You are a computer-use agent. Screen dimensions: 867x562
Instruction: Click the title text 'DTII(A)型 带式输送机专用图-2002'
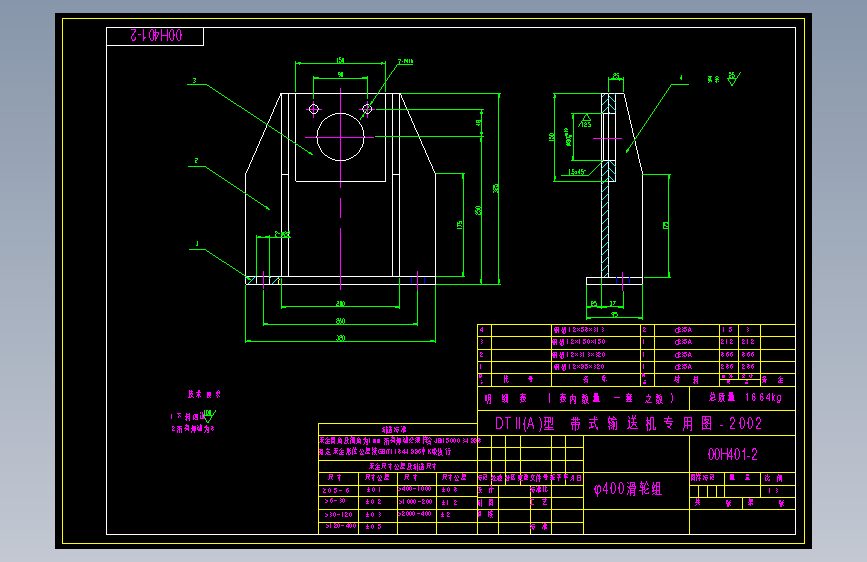coord(628,424)
